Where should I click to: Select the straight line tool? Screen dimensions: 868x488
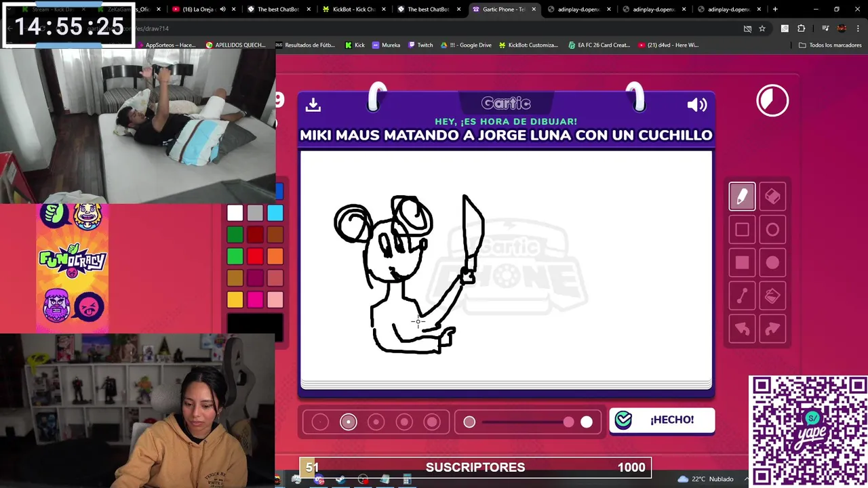(x=742, y=296)
